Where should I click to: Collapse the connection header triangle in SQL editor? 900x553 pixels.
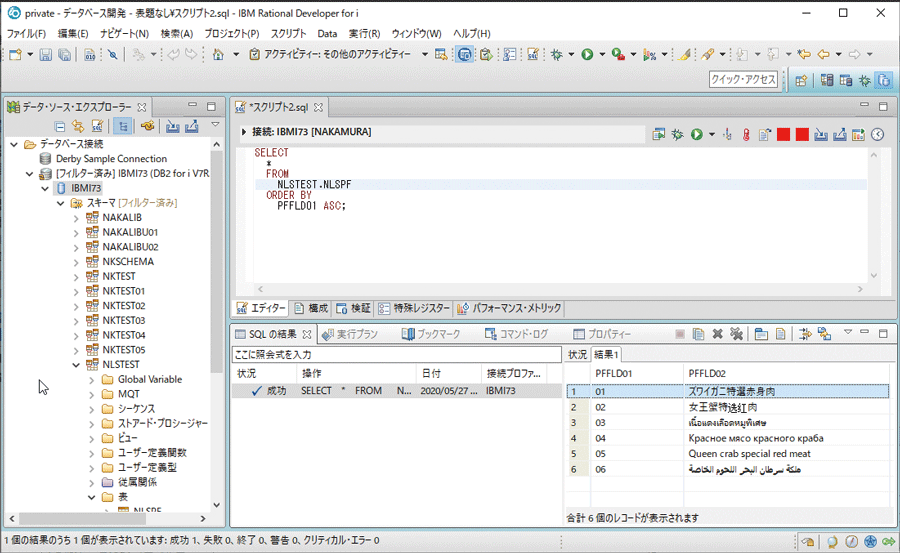tap(244, 132)
